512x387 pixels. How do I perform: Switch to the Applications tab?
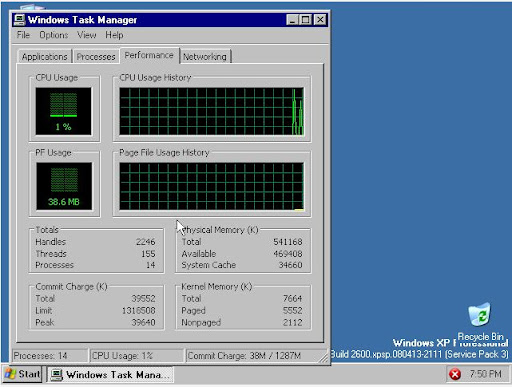pos(45,57)
